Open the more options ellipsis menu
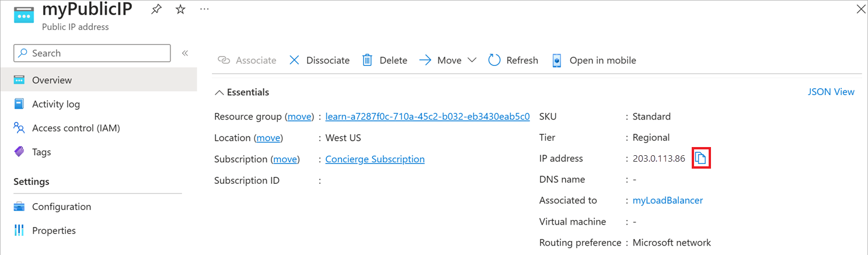868x255 pixels. click(x=204, y=10)
